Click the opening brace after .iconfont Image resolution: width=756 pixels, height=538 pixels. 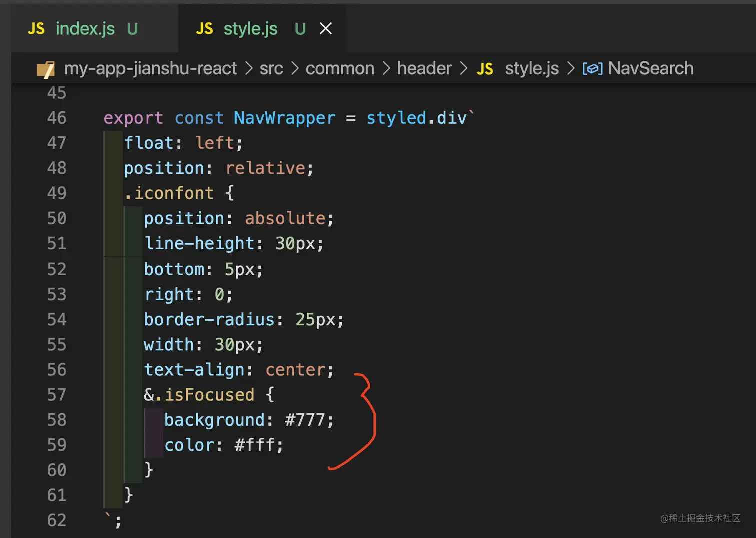[230, 193]
